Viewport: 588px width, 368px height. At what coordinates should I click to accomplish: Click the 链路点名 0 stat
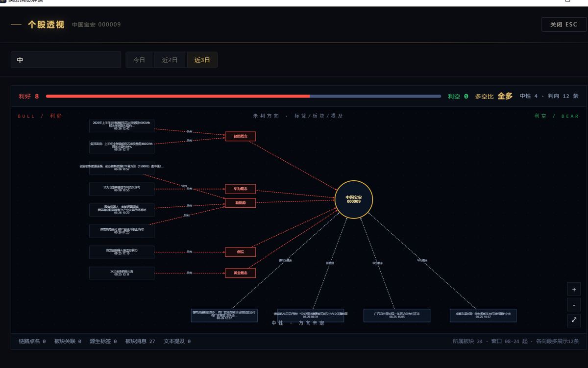pos(32,341)
